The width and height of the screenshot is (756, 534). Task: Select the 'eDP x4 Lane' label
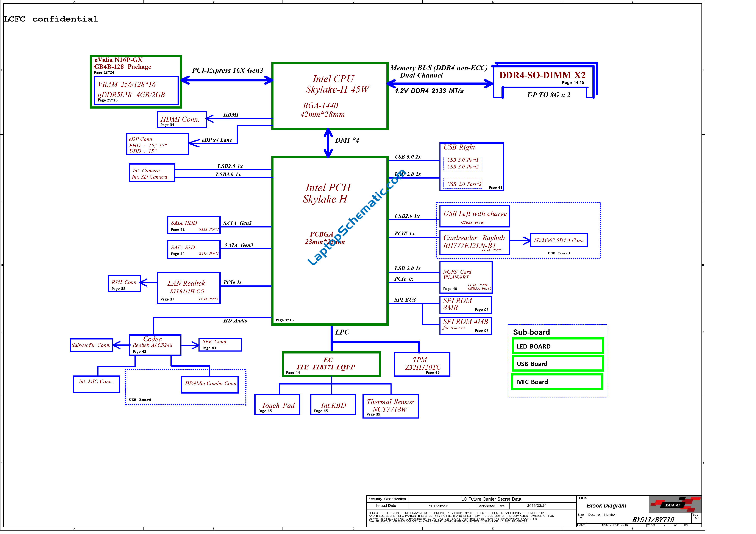(x=217, y=140)
